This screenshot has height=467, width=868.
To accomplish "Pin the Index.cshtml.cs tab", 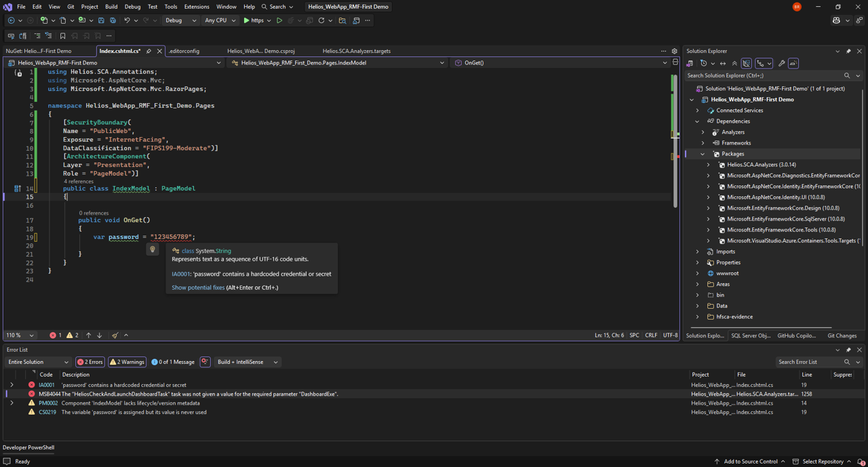I will point(149,51).
